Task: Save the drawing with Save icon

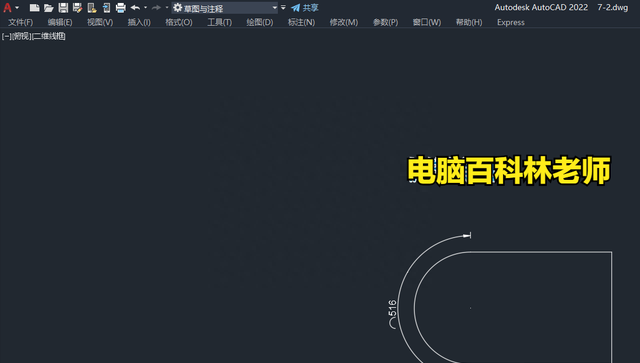Action: pos(63,7)
